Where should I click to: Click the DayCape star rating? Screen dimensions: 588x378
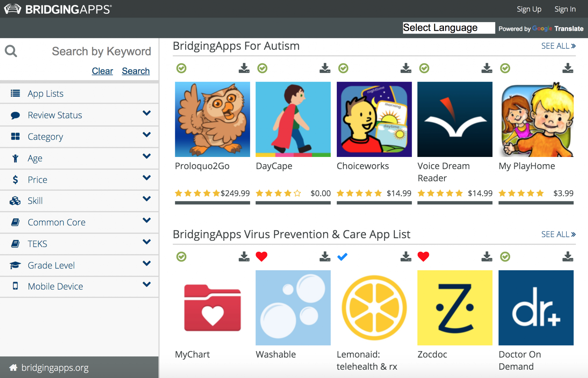[x=278, y=193]
